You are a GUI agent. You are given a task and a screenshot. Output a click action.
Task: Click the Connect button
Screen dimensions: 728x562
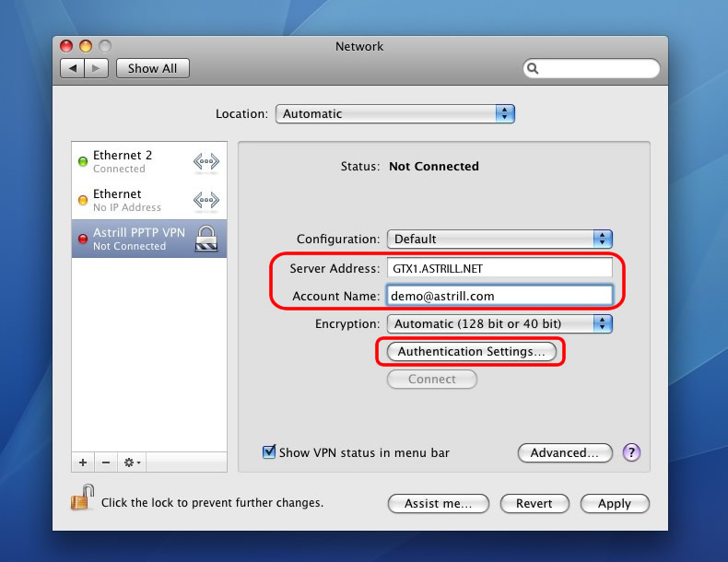[x=432, y=380]
